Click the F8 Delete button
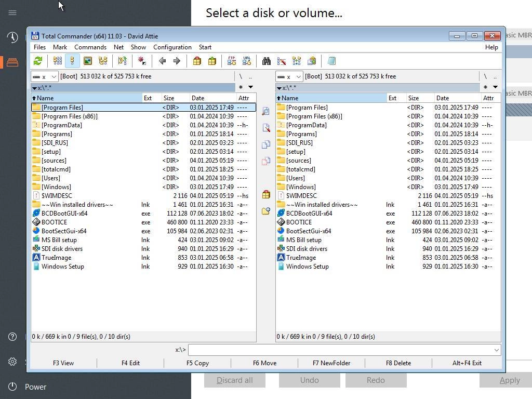The width and height of the screenshot is (532, 399). [x=398, y=363]
